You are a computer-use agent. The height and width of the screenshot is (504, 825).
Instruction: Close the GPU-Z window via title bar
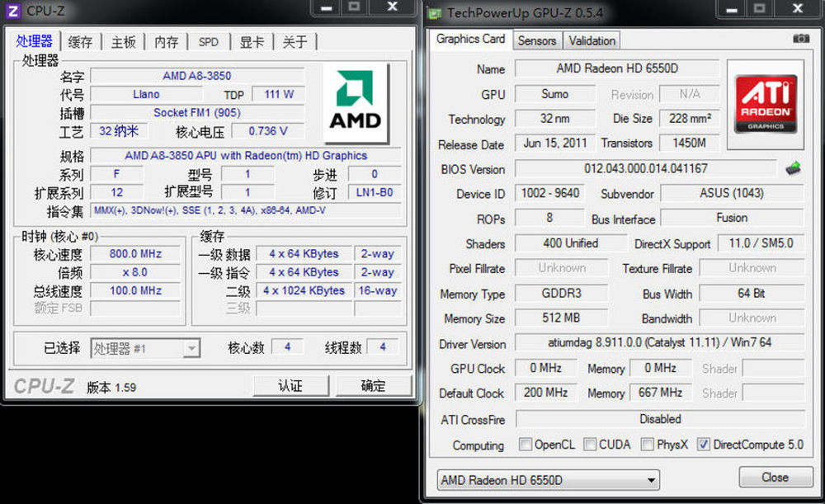798,8
